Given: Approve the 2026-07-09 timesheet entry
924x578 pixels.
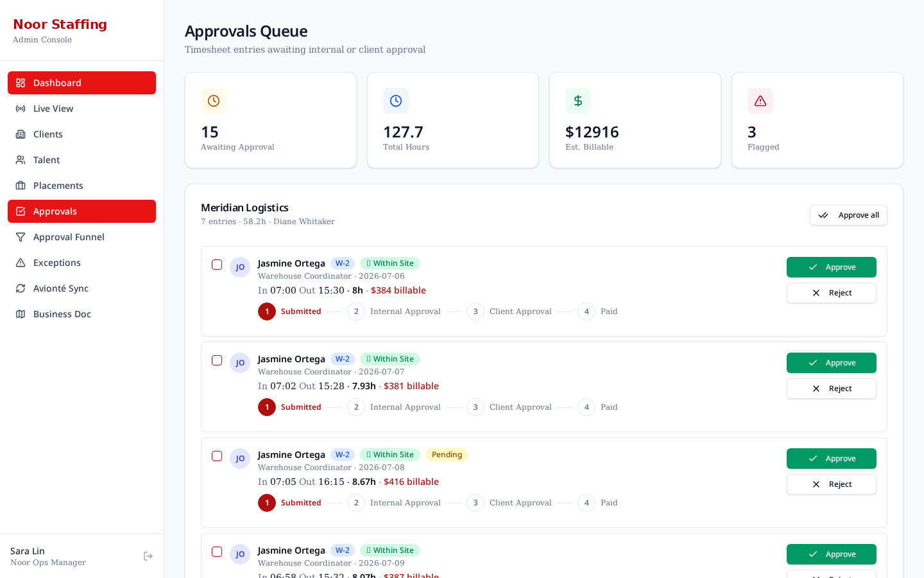Looking at the screenshot, I should pyautogui.click(x=832, y=554).
